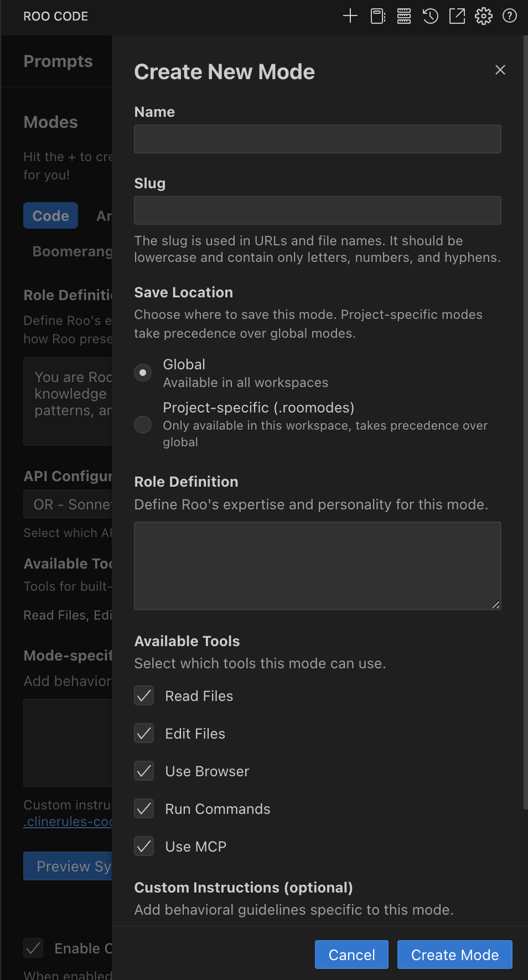Click the Name input field

tap(317, 138)
